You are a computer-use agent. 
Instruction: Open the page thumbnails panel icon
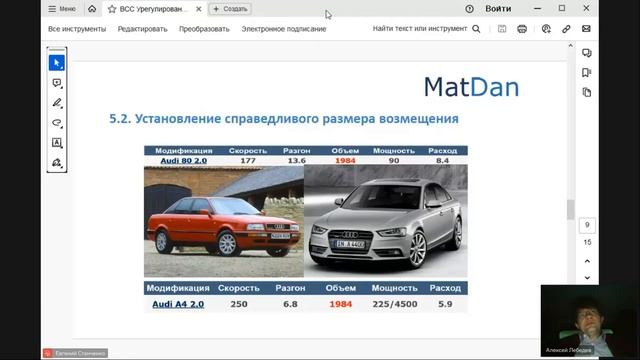pyautogui.click(x=587, y=92)
